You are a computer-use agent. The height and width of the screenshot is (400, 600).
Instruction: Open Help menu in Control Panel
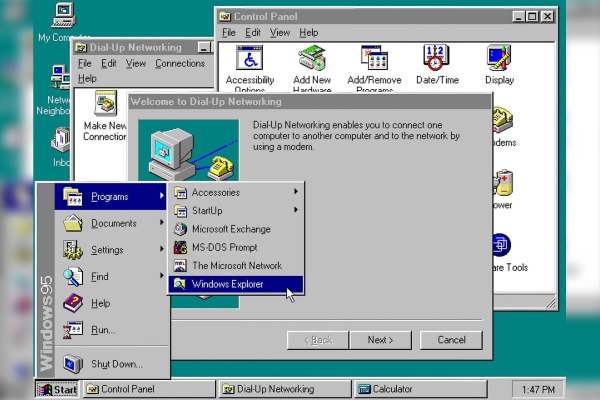[308, 33]
